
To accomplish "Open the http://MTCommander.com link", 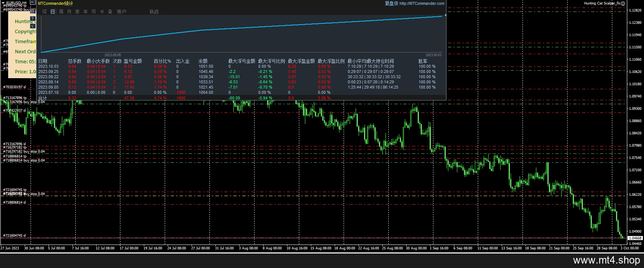I will (422, 3).
